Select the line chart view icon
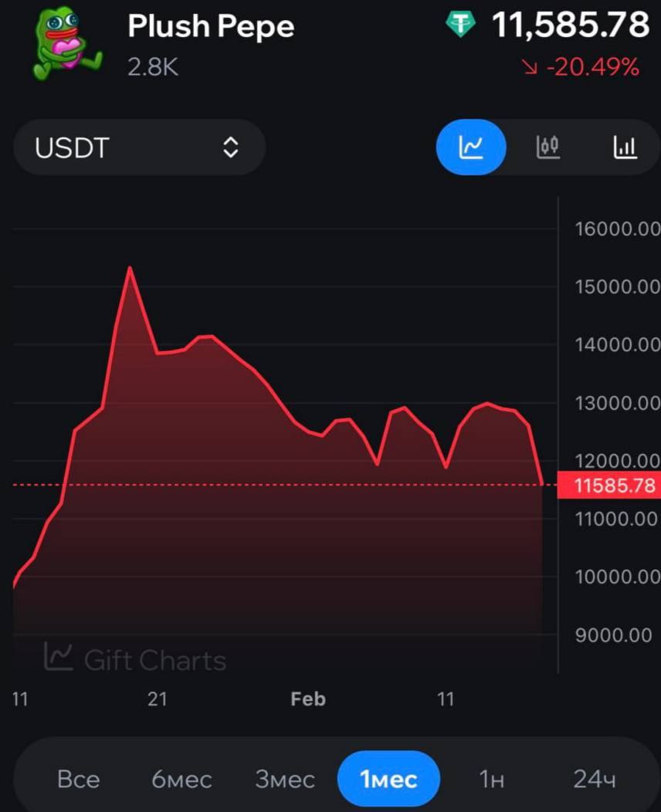661x812 pixels. (471, 147)
